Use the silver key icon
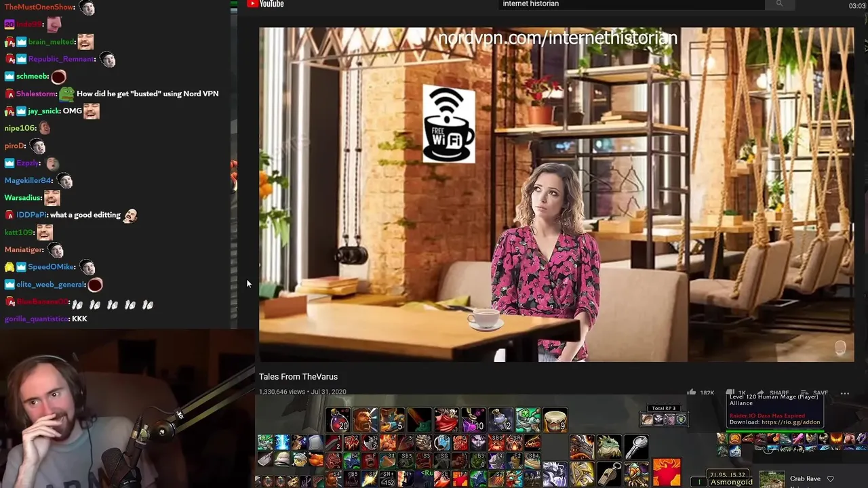The height and width of the screenshot is (488, 868). (x=635, y=447)
